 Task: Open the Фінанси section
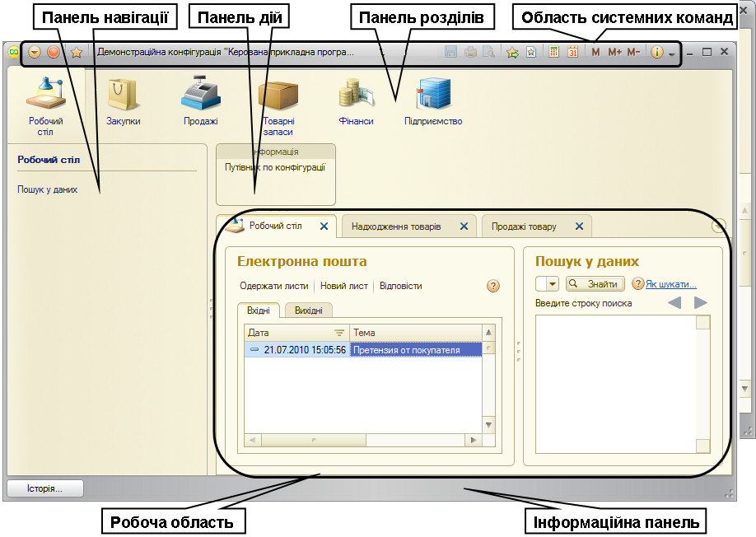(356, 102)
